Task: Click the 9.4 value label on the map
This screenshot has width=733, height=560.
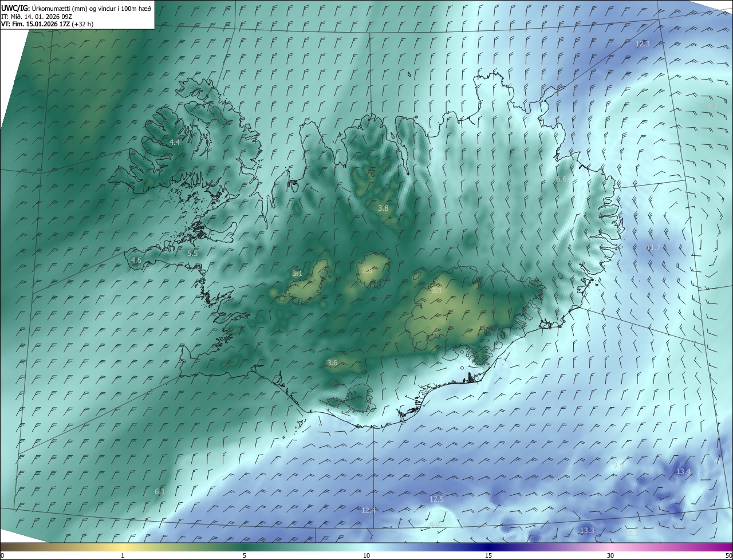Action: click(435, 524)
